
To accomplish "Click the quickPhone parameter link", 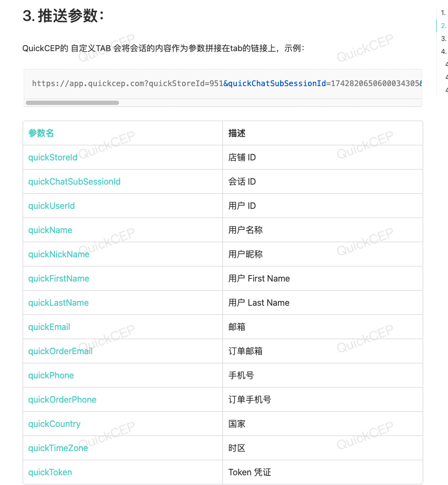I will coord(51,375).
